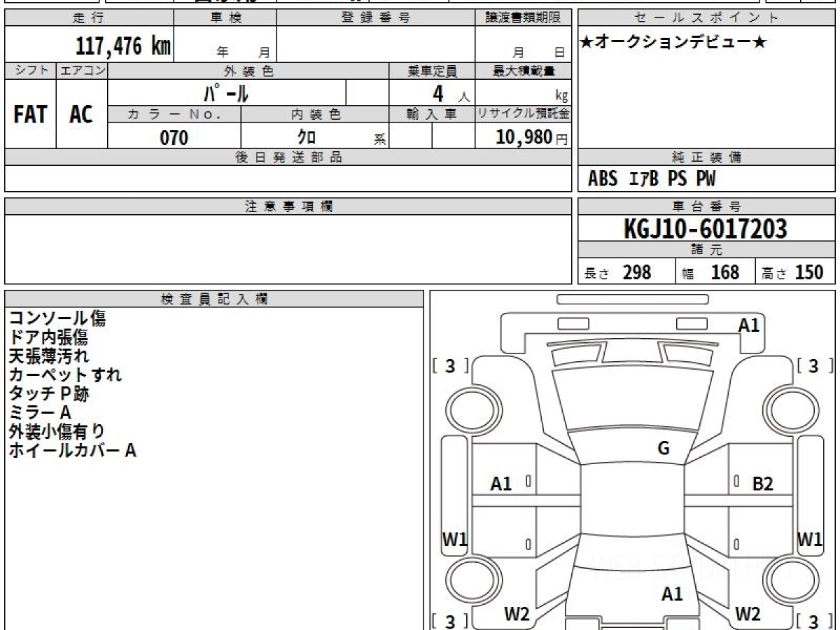This screenshot has height=630, width=840.
Task: Click the 天張薄汚れ inspector note
Action: (x=49, y=356)
